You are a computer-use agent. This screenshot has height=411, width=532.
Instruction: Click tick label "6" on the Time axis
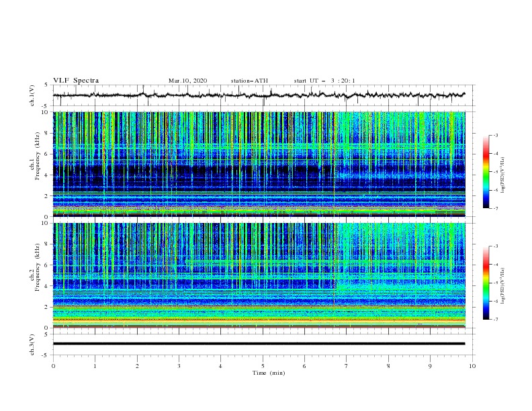tap(304, 366)
